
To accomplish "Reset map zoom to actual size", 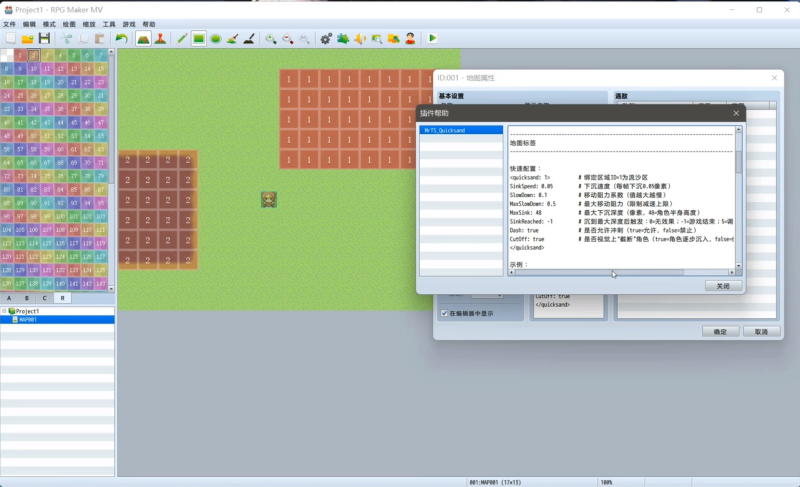I will point(305,38).
